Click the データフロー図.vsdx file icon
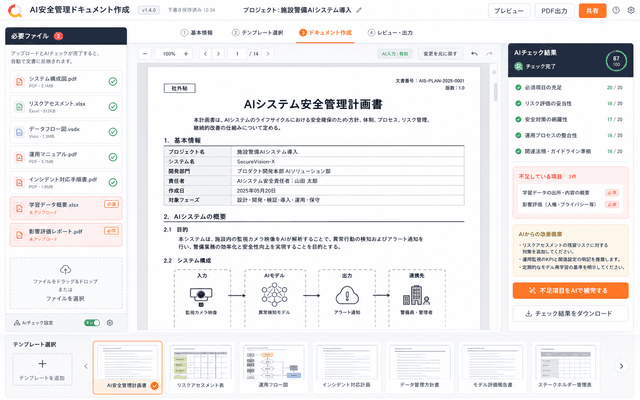Screen dimensions: 640x400 coord(19,132)
